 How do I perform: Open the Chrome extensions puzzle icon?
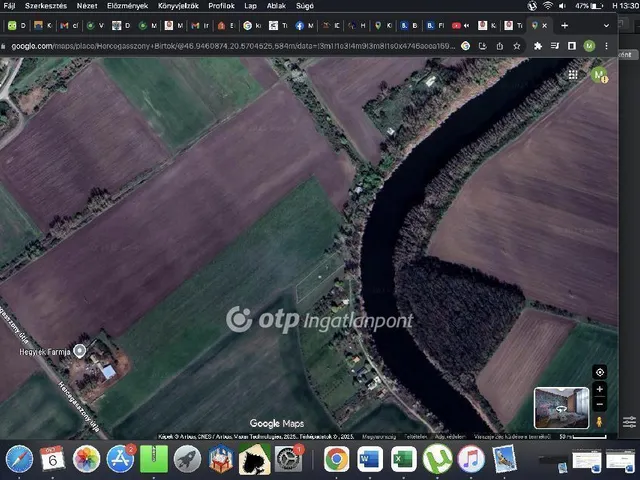click(x=538, y=46)
